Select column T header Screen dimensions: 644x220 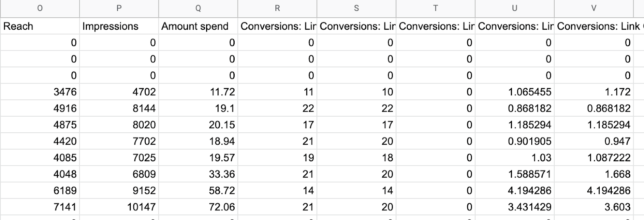436,8
